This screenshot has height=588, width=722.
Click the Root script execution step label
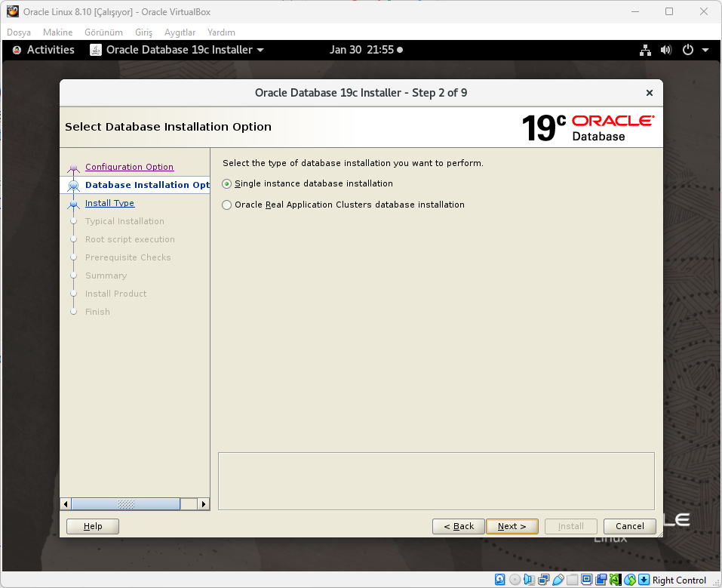[x=130, y=239]
